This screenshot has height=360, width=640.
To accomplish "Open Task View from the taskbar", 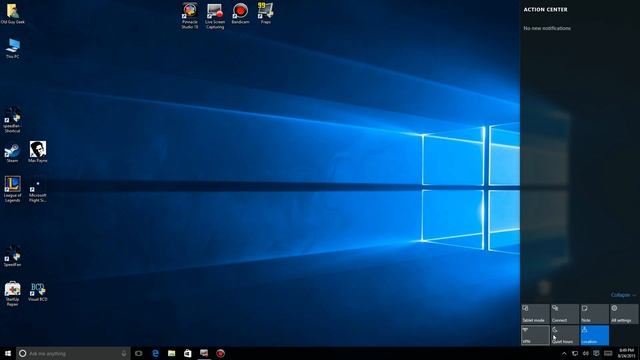I will [139, 353].
